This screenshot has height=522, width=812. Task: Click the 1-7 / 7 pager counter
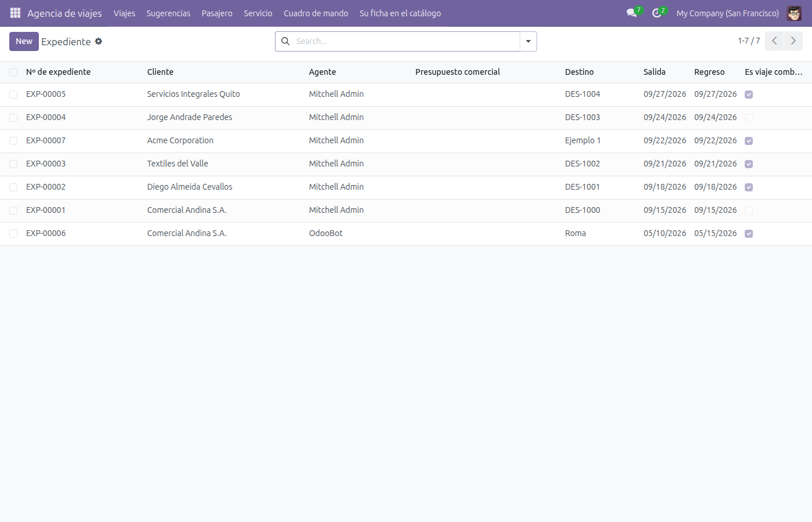[749, 41]
